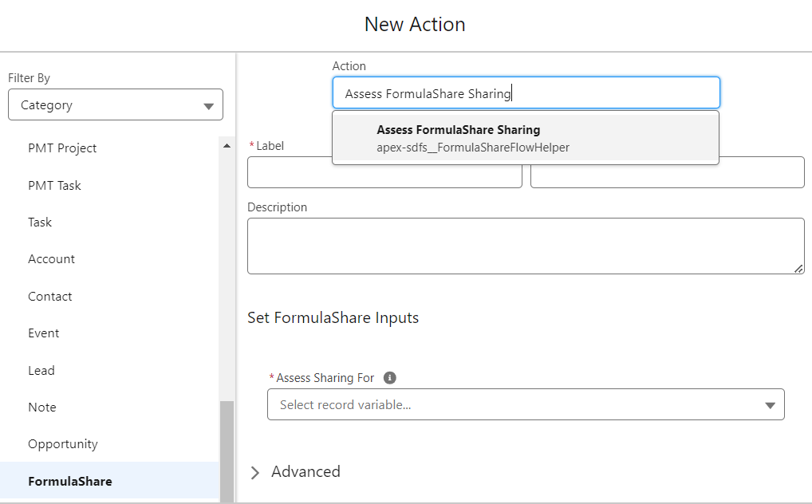Select the PMT Task category

coord(54,185)
